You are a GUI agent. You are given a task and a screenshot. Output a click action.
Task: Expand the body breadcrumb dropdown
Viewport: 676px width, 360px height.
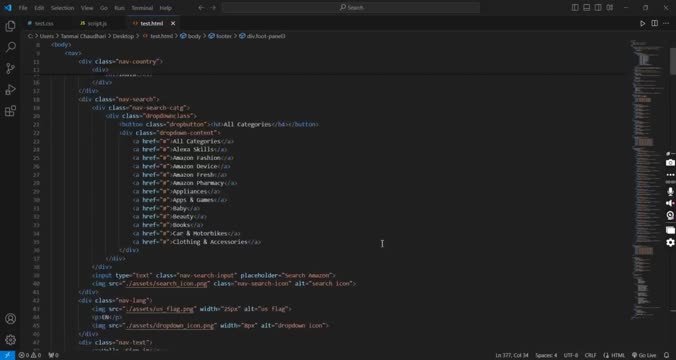[191, 36]
